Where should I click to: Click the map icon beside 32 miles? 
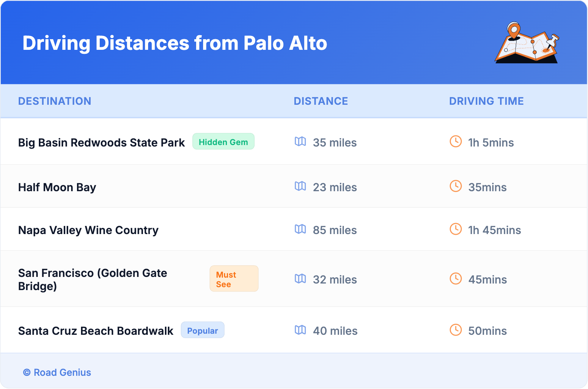coord(300,279)
